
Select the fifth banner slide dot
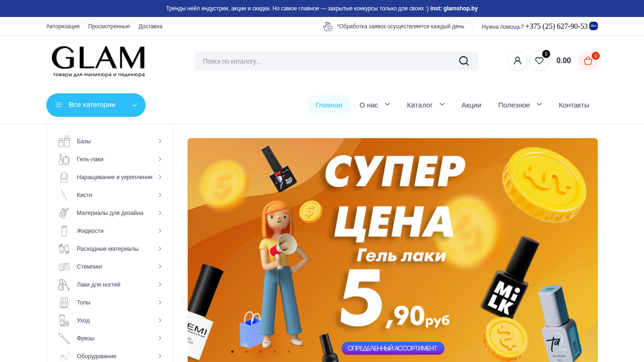pos(289,352)
